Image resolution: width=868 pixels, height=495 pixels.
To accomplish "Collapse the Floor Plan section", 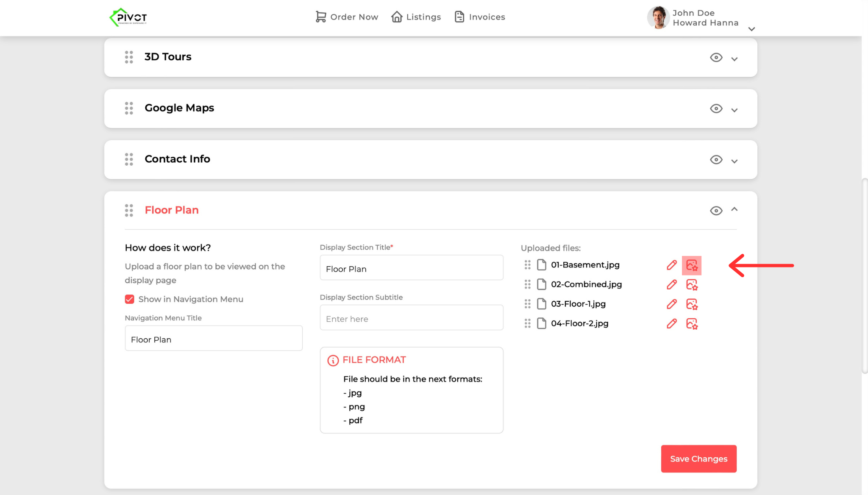I will point(734,209).
